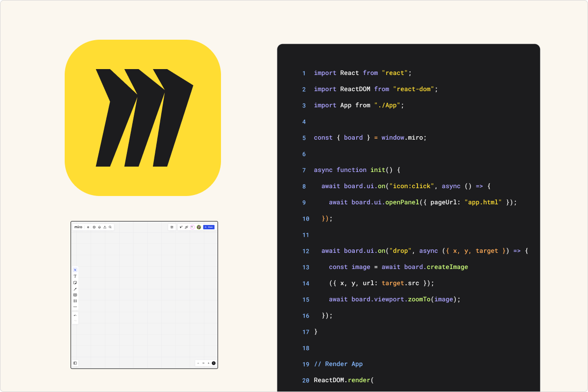The width and height of the screenshot is (588, 392).
Task: Open the notifications bell icon
Action: (x=99, y=227)
